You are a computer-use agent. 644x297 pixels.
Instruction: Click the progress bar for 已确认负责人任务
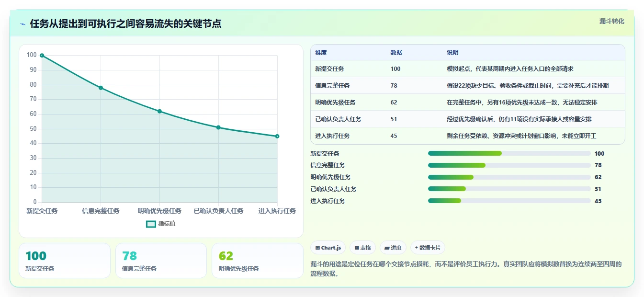click(509, 189)
